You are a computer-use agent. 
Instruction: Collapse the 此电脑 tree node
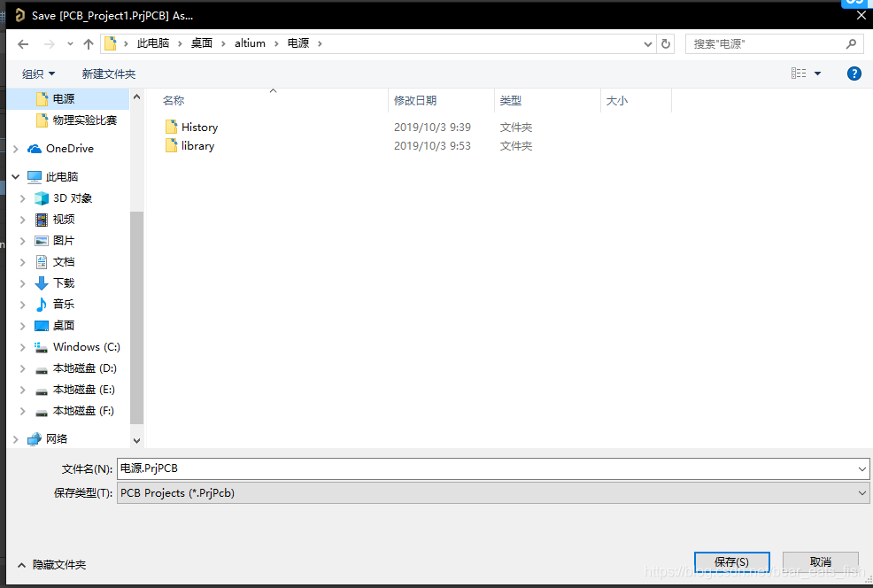pos(16,177)
